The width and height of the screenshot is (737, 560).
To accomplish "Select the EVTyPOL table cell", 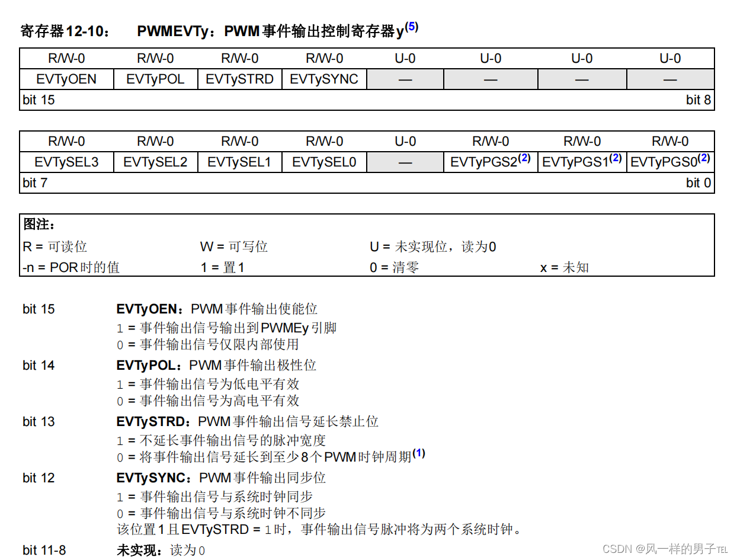I will [x=155, y=79].
